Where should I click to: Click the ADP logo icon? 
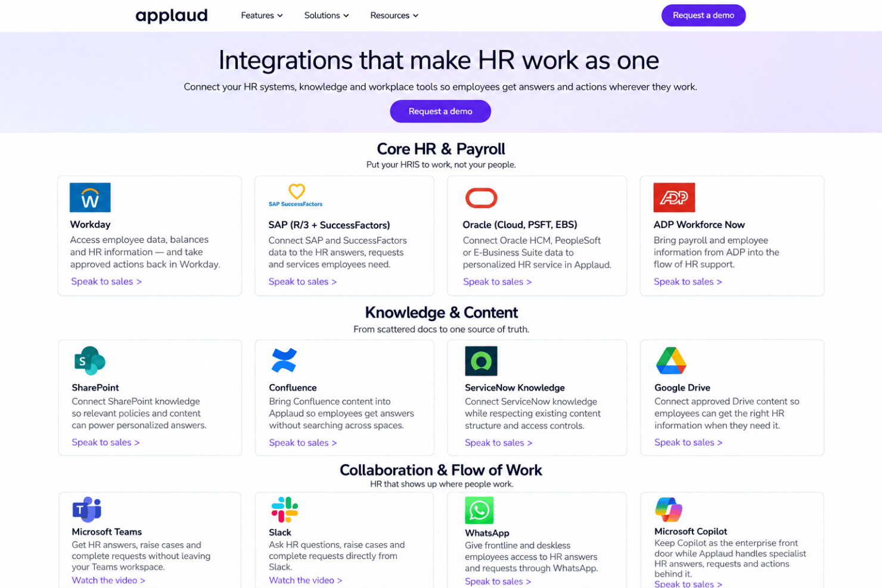(x=674, y=197)
